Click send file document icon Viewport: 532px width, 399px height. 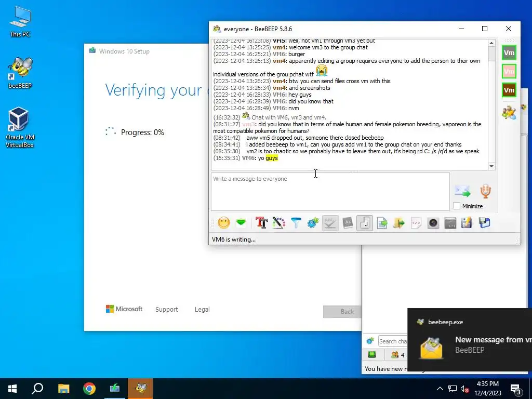click(x=382, y=223)
